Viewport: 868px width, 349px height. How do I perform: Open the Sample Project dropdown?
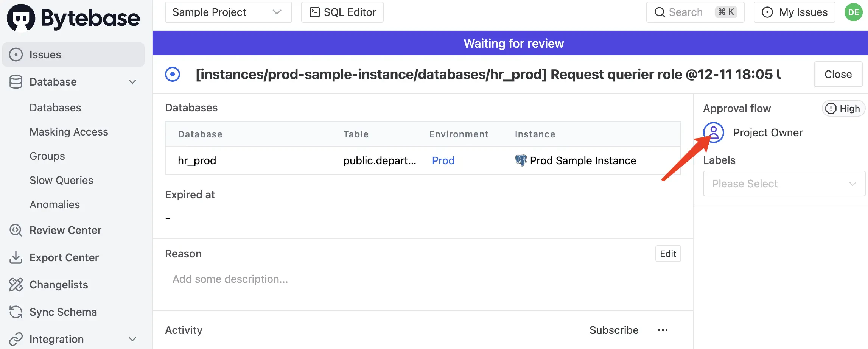tap(228, 12)
